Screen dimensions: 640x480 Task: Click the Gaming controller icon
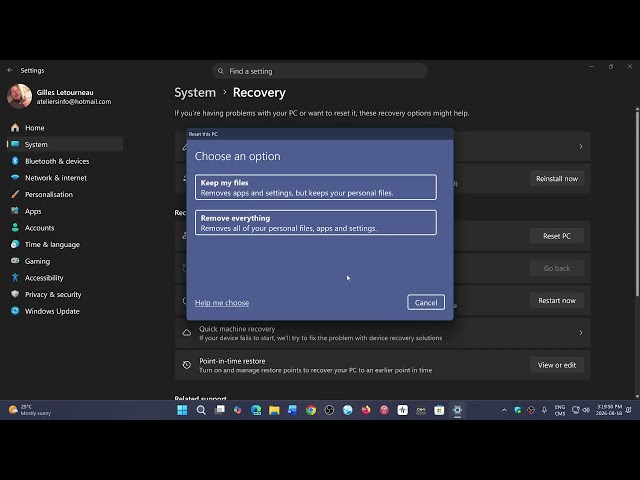15,260
